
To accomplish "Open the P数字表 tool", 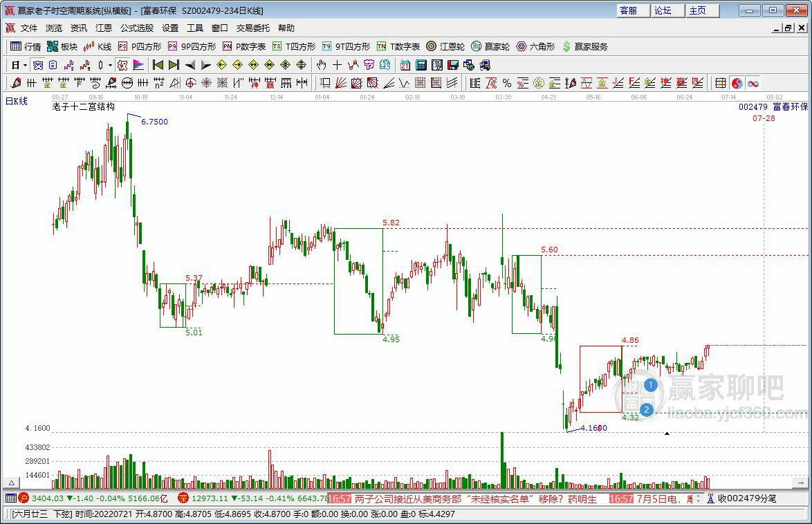I will point(244,46).
